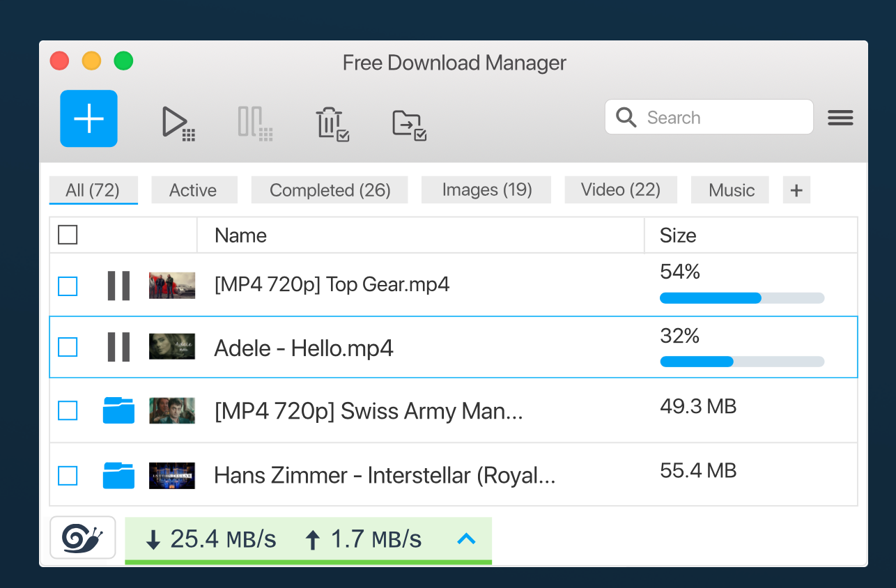Select Hans Zimmer - Interstellar file name
The height and width of the screenshot is (588, 896).
tap(385, 476)
